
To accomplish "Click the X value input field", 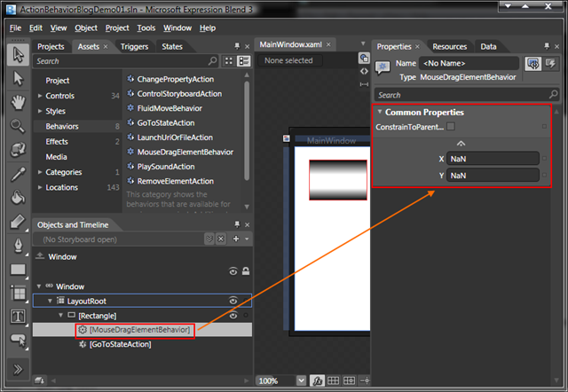I will [493, 159].
